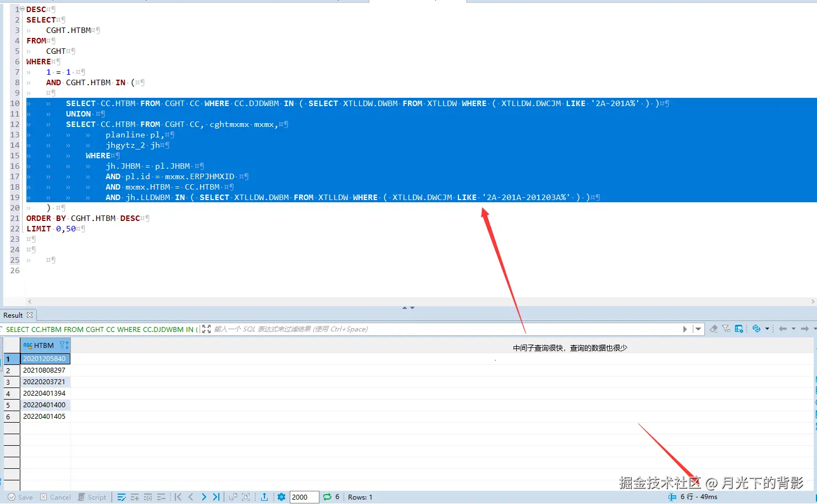
Task: Maximize the filter expression panel
Action: [x=206, y=329]
